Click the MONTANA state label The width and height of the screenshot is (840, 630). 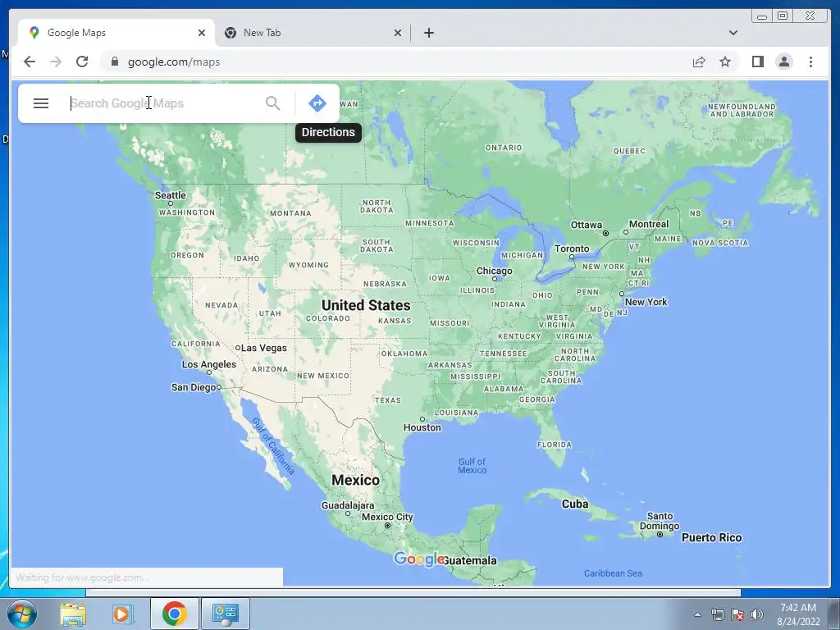point(290,213)
